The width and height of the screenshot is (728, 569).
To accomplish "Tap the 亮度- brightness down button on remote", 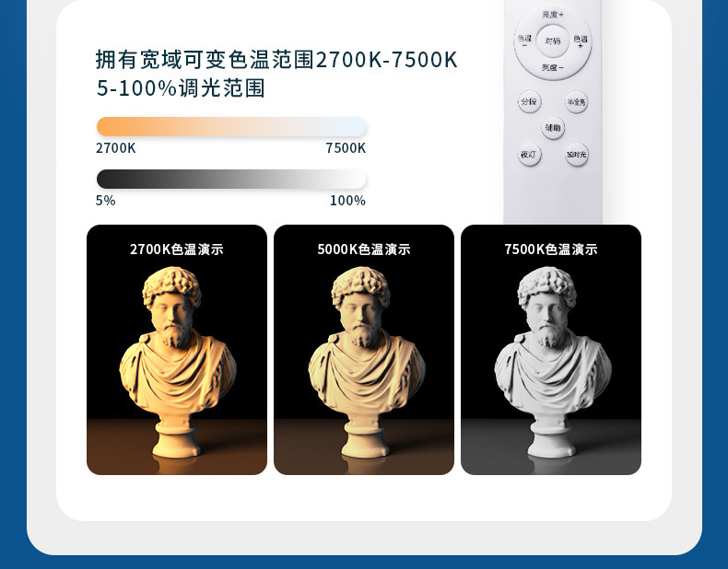I will pos(553,68).
